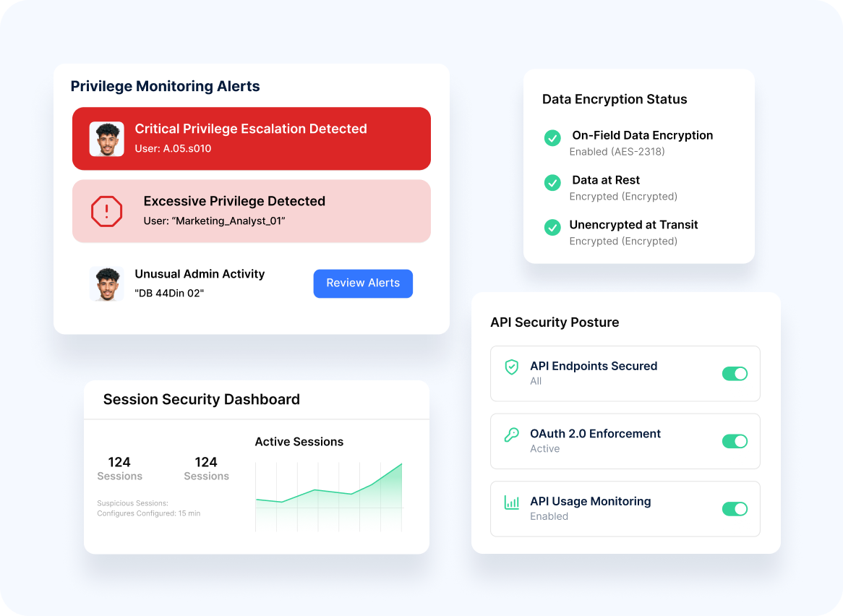
Task: Open the Critical Privilege Escalation Detected alert
Action: click(x=251, y=129)
